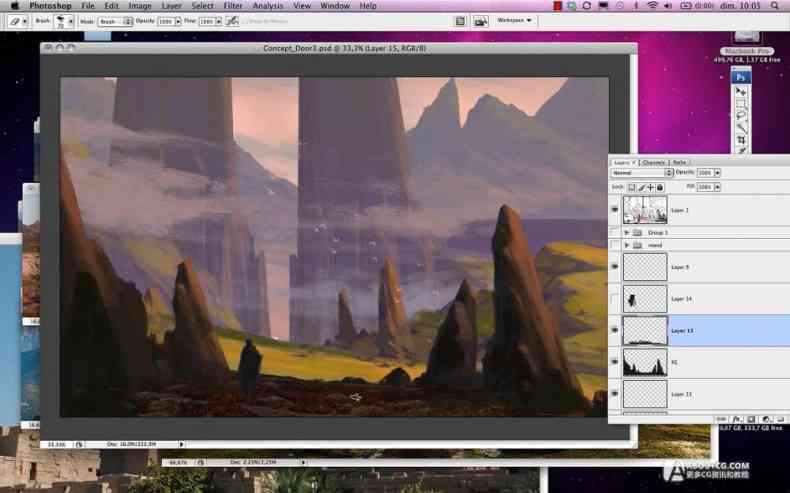This screenshot has height=493, width=790.
Task: Show Group 1 via its visibility box
Action: [615, 232]
